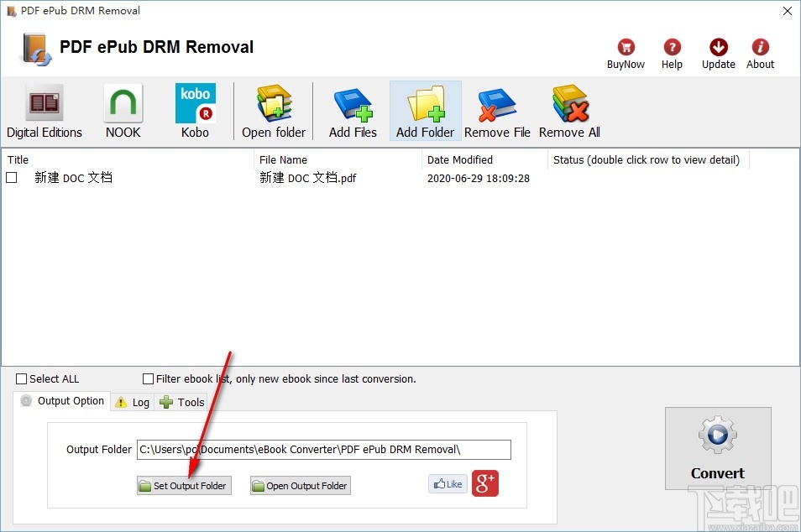Click the Like thumbs-up button
This screenshot has height=532, width=801.
coord(448,484)
